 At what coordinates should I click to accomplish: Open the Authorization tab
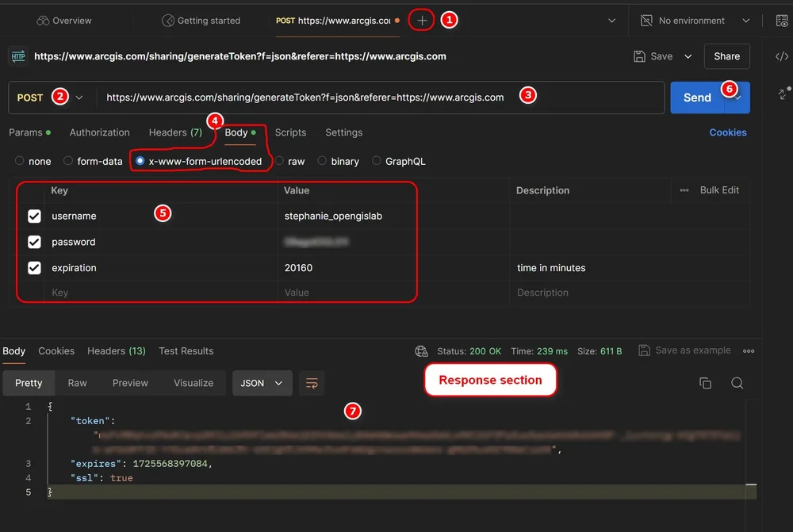coord(100,132)
